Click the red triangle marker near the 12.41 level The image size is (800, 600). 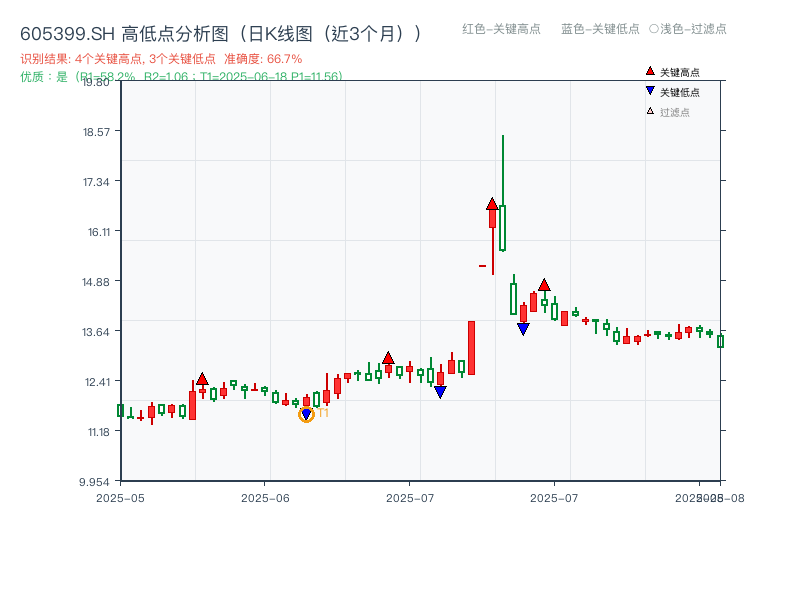(x=202, y=379)
